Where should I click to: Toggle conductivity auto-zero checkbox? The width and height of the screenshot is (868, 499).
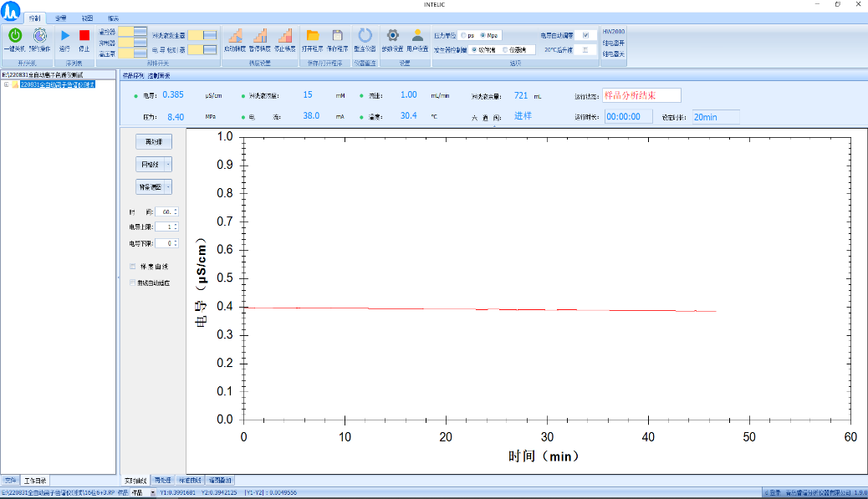pos(585,35)
